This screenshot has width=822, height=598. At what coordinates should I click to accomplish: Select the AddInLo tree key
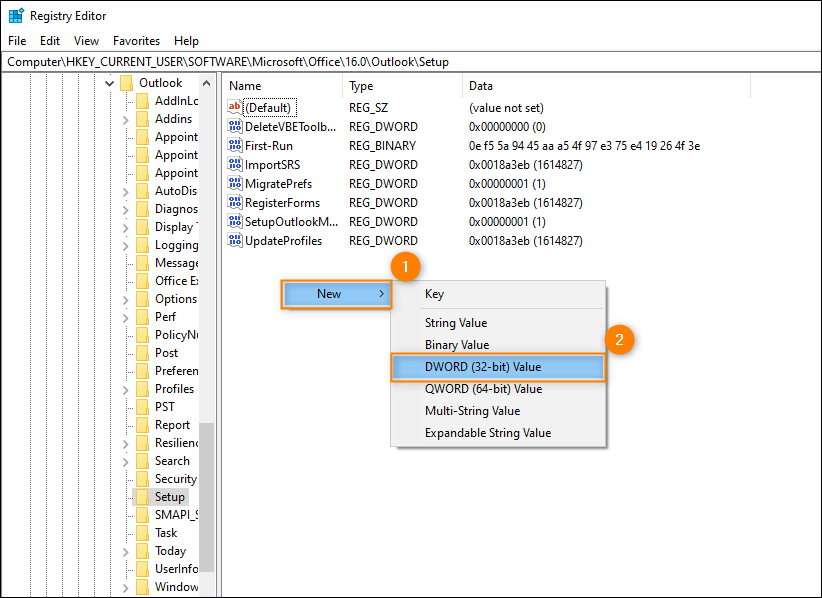click(177, 101)
